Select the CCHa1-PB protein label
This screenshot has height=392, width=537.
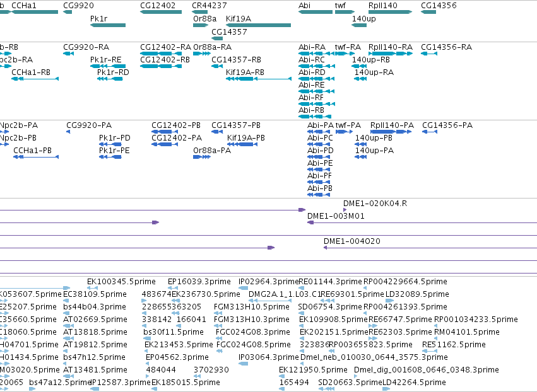pos(33,151)
